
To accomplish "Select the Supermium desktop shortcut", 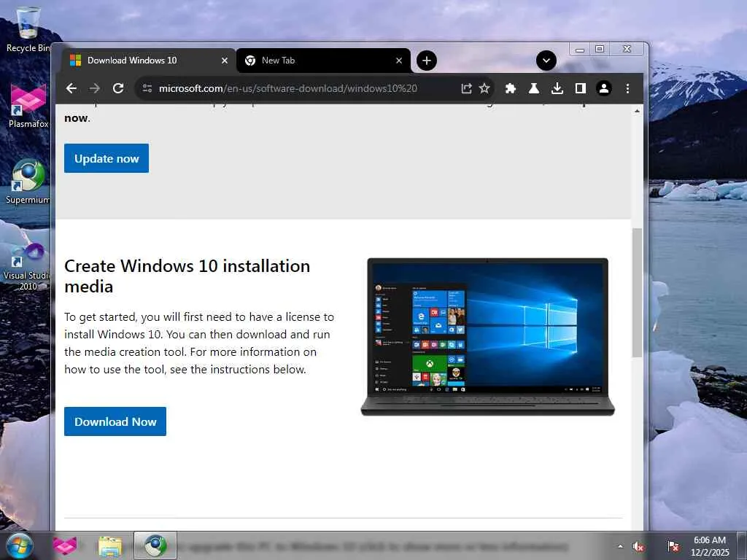I will pos(28,182).
